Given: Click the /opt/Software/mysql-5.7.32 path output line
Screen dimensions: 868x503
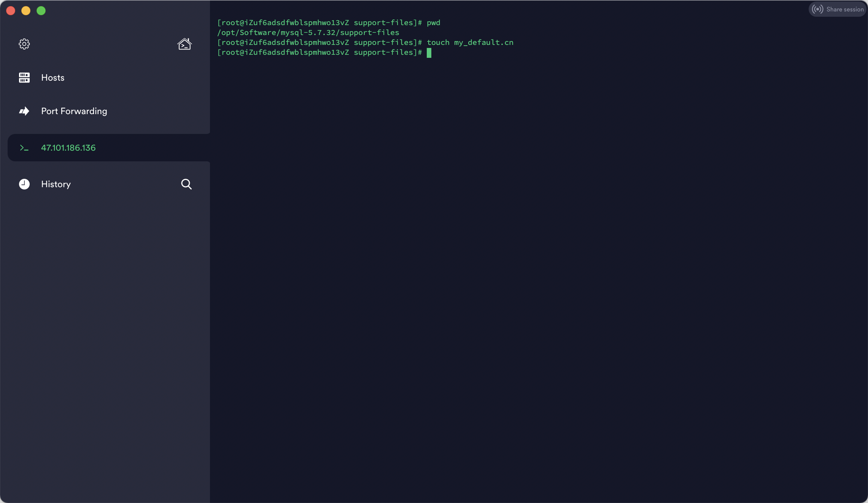Looking at the screenshot, I should [x=308, y=33].
